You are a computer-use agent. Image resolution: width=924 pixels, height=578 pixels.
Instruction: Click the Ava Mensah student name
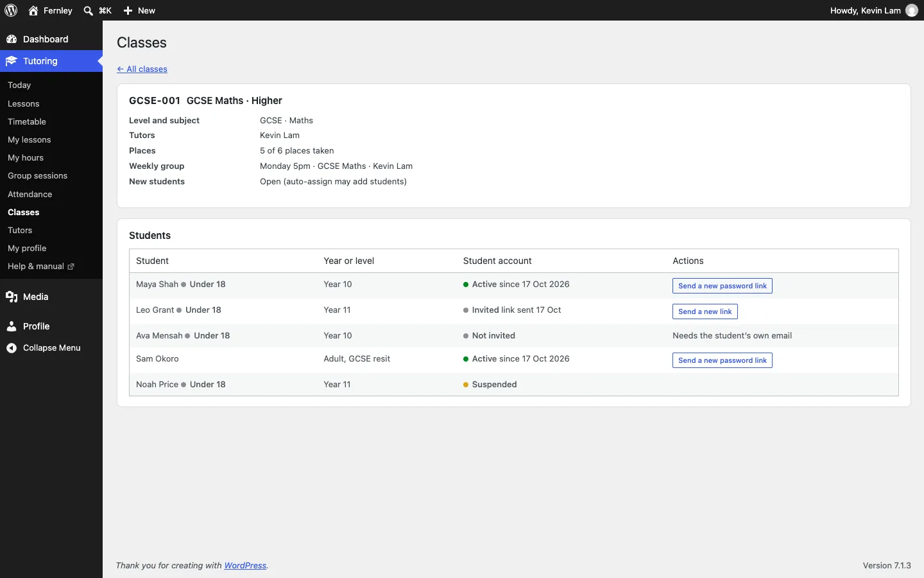click(159, 336)
